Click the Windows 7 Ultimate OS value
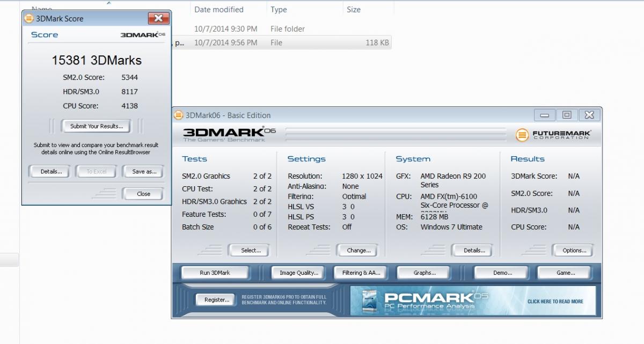Viewport: 644px width, 344px height. [451, 227]
